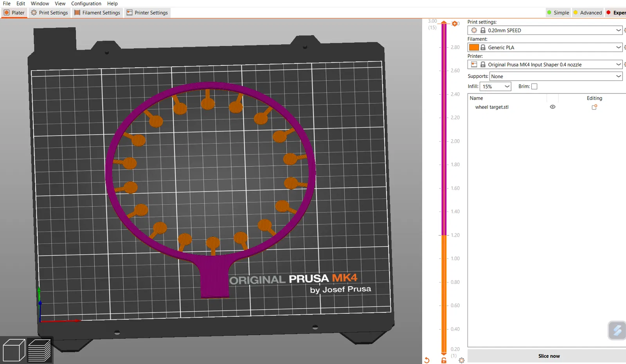Open the Print settings preset dropdown

545,30
